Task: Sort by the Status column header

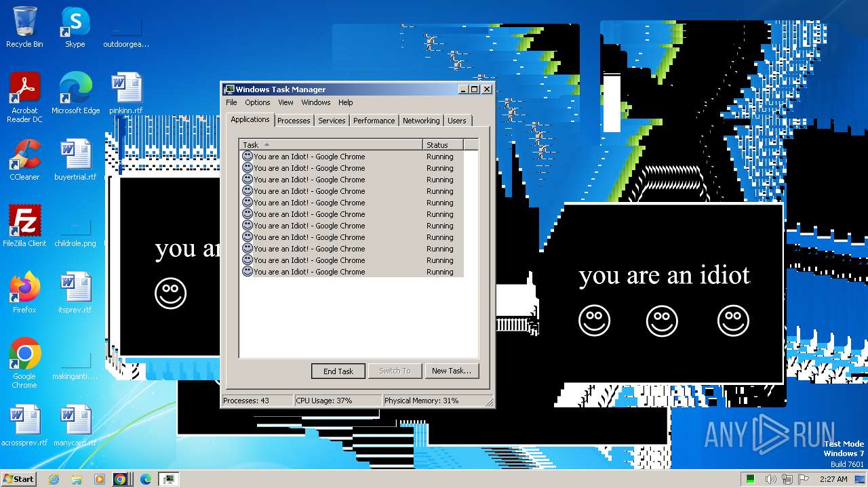Action: (x=443, y=144)
